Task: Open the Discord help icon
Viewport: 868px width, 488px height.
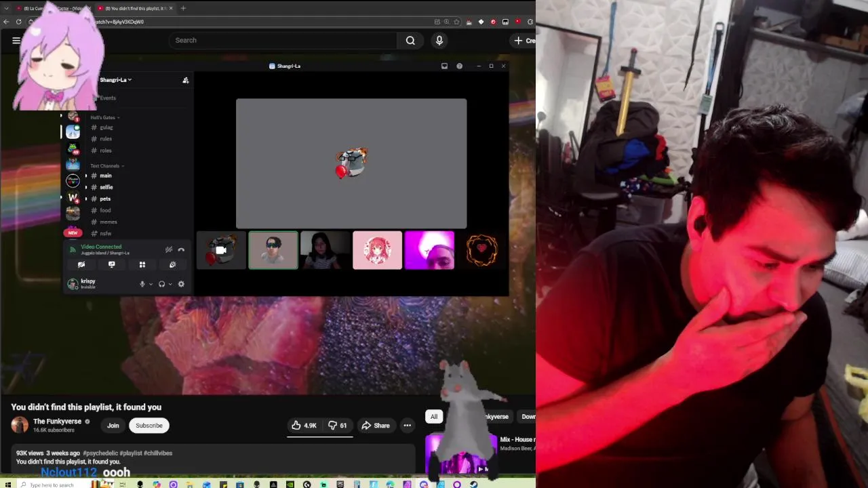Action: (x=459, y=66)
